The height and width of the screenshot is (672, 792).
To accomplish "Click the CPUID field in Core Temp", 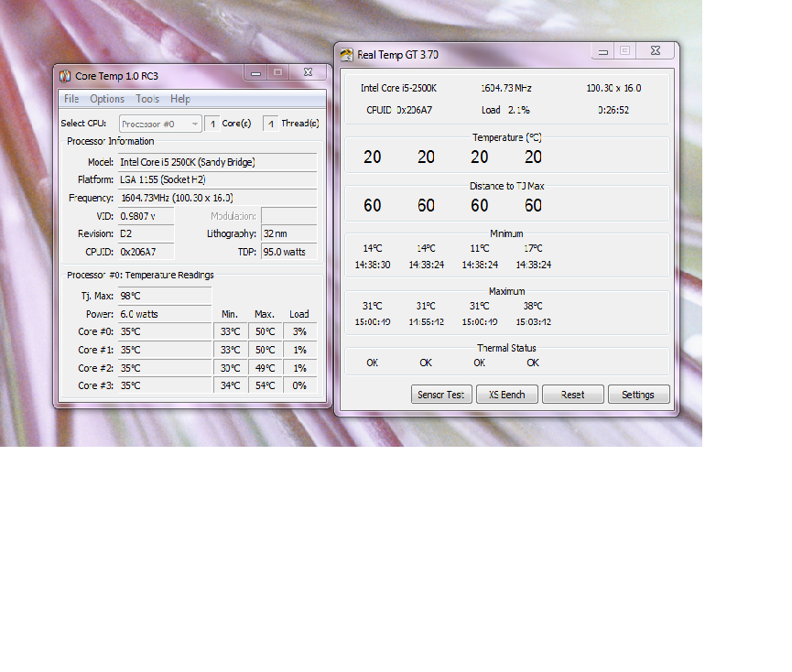I will (146, 252).
